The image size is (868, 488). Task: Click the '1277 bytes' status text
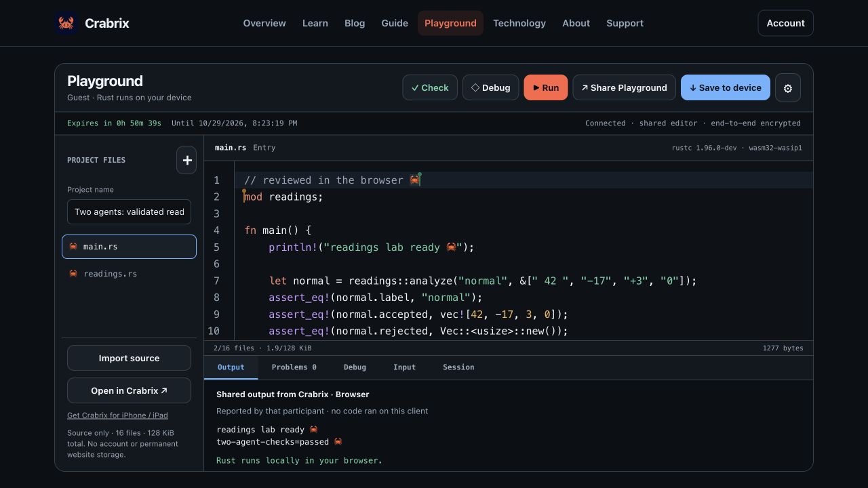[783, 348]
